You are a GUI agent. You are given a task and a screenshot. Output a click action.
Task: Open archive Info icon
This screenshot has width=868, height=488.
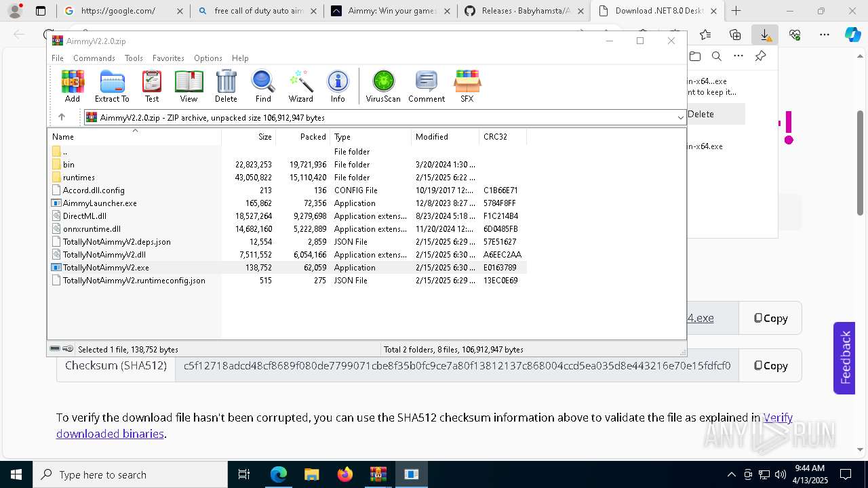point(338,86)
